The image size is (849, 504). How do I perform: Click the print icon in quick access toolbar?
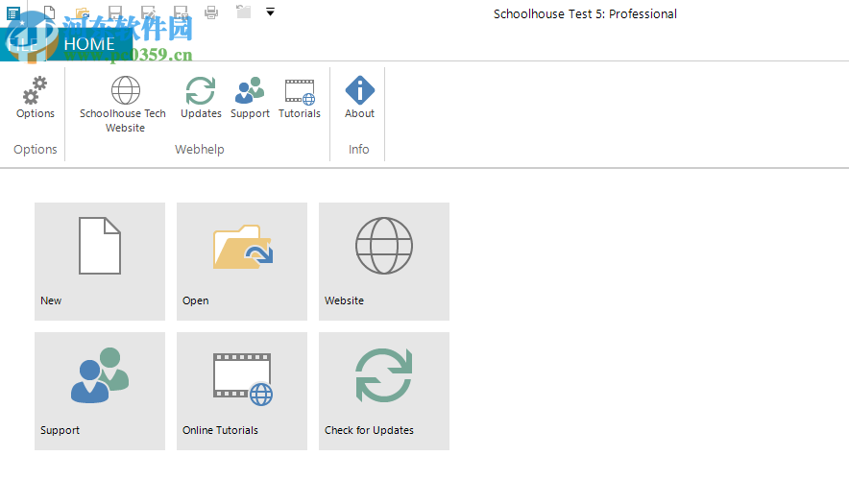211,12
